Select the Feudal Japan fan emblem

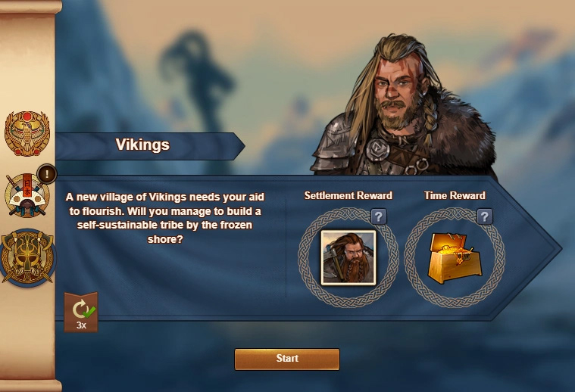(27, 196)
